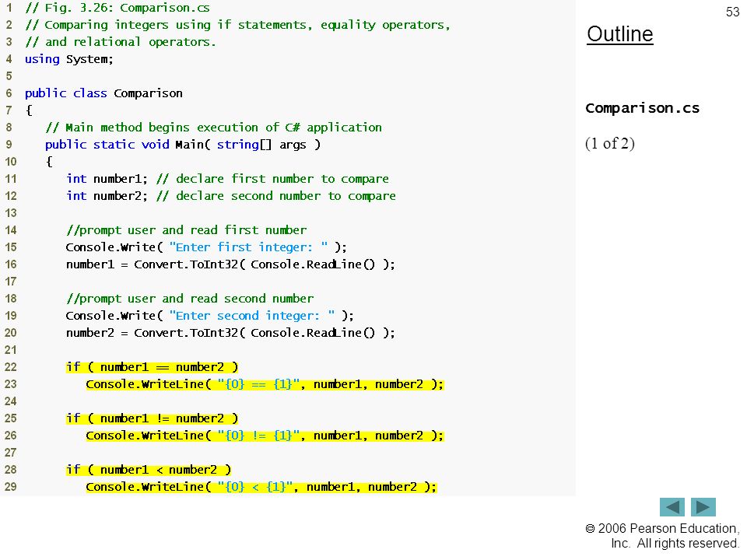This screenshot has width=747, height=560.
Task: Select the 'using System;' line
Action: pyautogui.click(x=69, y=59)
